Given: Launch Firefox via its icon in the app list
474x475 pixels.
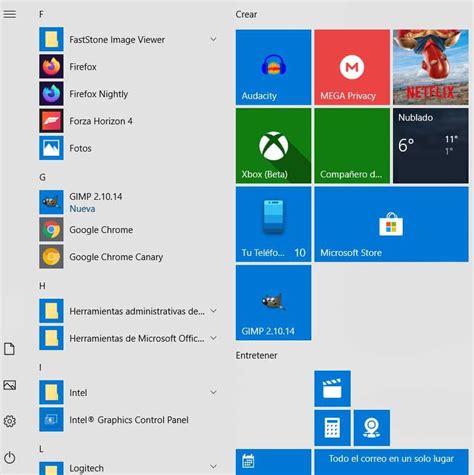Looking at the screenshot, I should coord(51,66).
